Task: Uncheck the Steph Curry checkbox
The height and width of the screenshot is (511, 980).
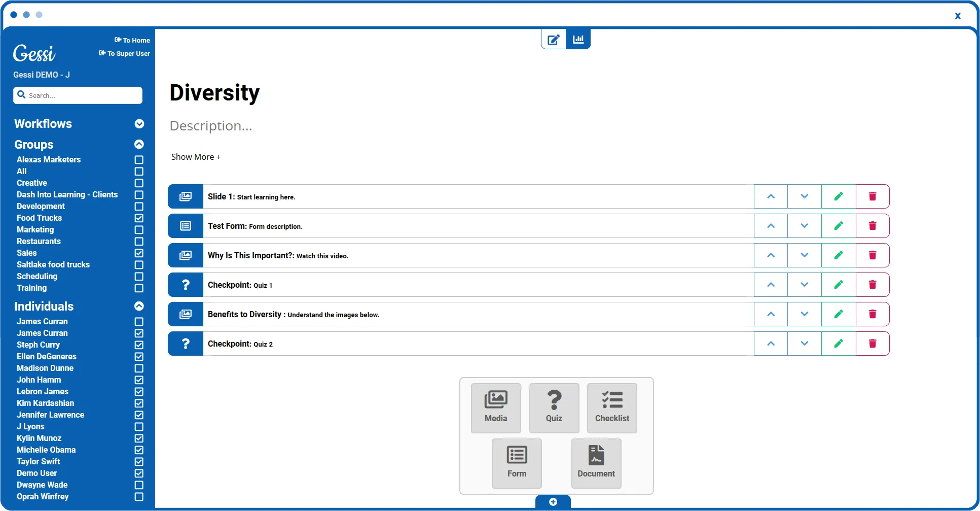Action: click(x=139, y=345)
